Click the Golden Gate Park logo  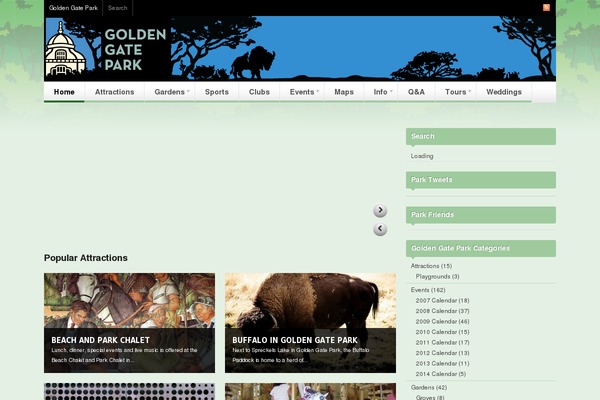(x=107, y=49)
